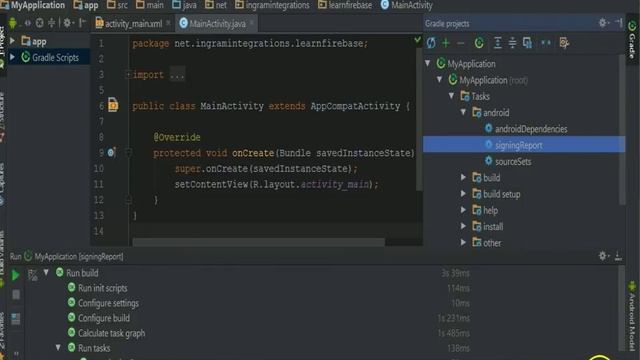640x360 pixels.
Task: Expand the build task group
Action: pyautogui.click(x=463, y=178)
